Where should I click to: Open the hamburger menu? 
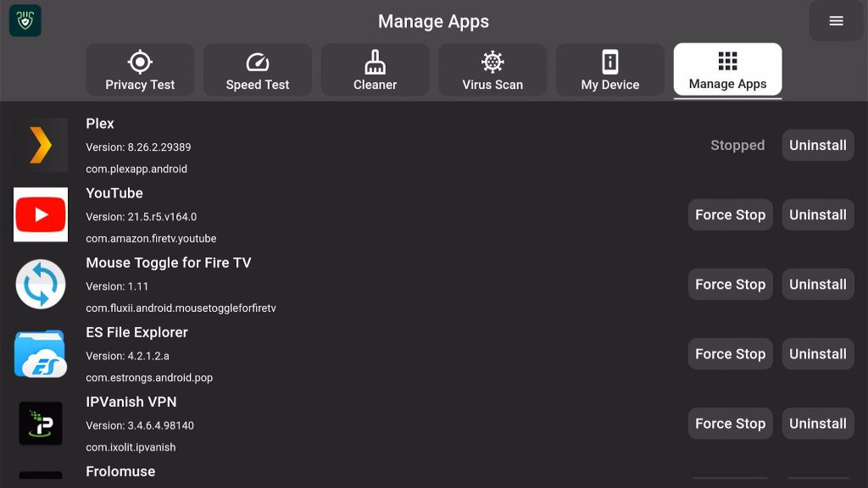[x=836, y=21]
